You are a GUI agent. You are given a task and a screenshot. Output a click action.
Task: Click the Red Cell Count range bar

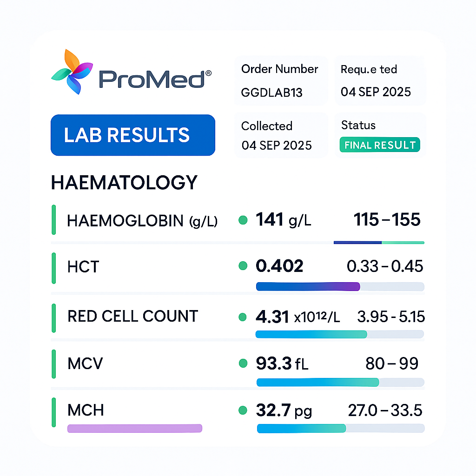point(340,334)
